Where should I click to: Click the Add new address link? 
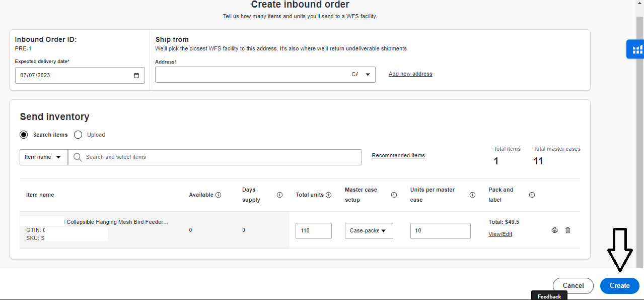click(x=410, y=74)
